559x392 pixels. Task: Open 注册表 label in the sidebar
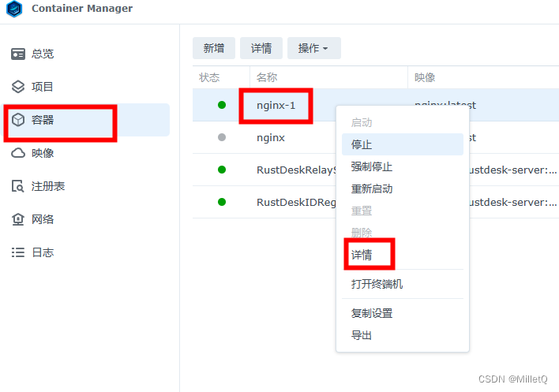48,186
